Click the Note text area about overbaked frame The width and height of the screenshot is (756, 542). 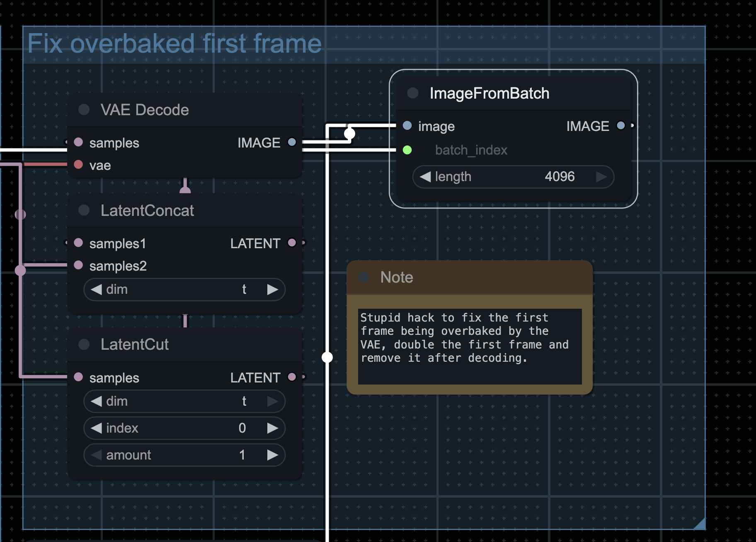pos(470,346)
